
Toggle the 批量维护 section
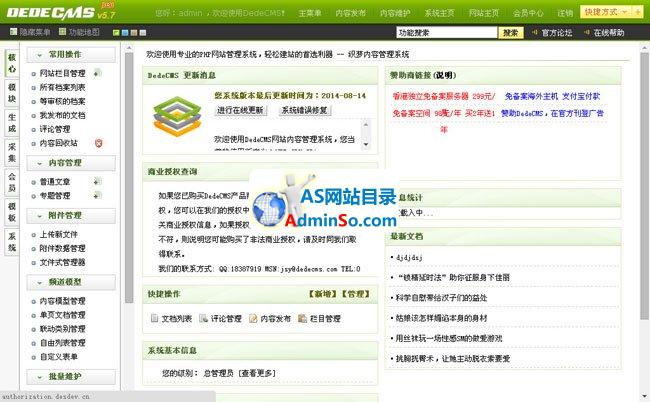point(71,376)
